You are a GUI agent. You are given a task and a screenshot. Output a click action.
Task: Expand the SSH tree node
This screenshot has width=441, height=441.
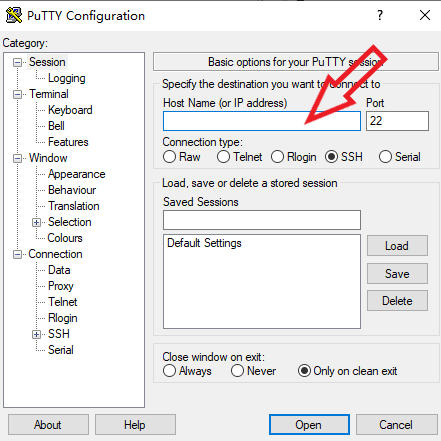(x=36, y=334)
